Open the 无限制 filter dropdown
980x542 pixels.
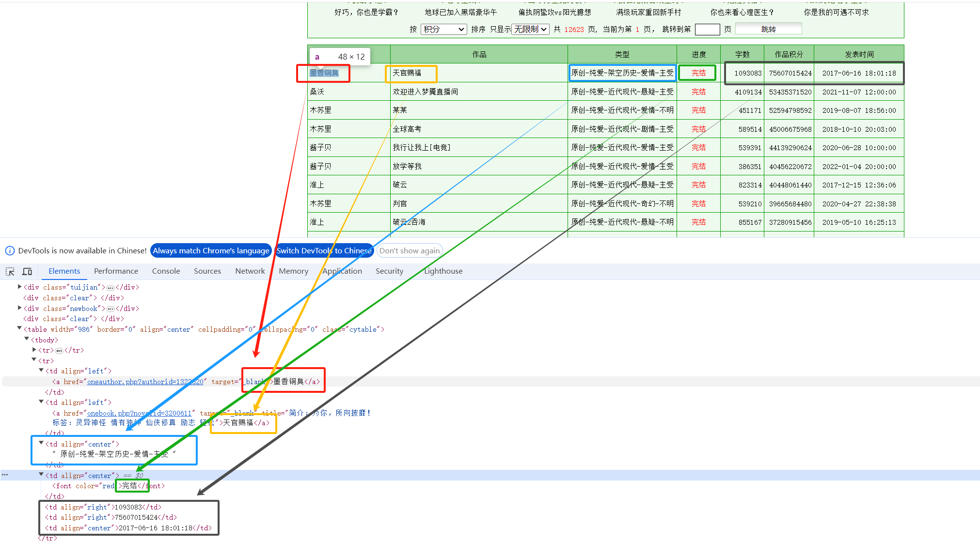[531, 30]
